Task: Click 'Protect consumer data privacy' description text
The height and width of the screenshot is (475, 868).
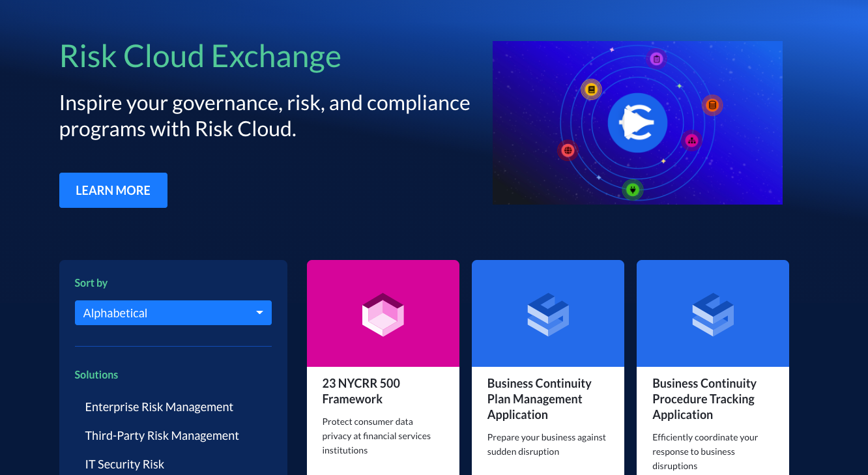Action: [377, 436]
